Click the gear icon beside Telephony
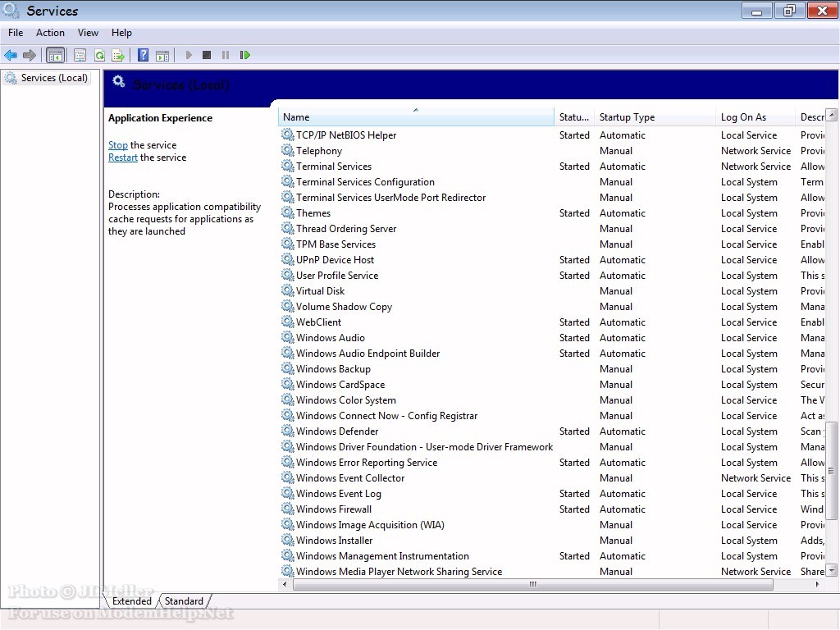840x630 pixels. point(288,151)
